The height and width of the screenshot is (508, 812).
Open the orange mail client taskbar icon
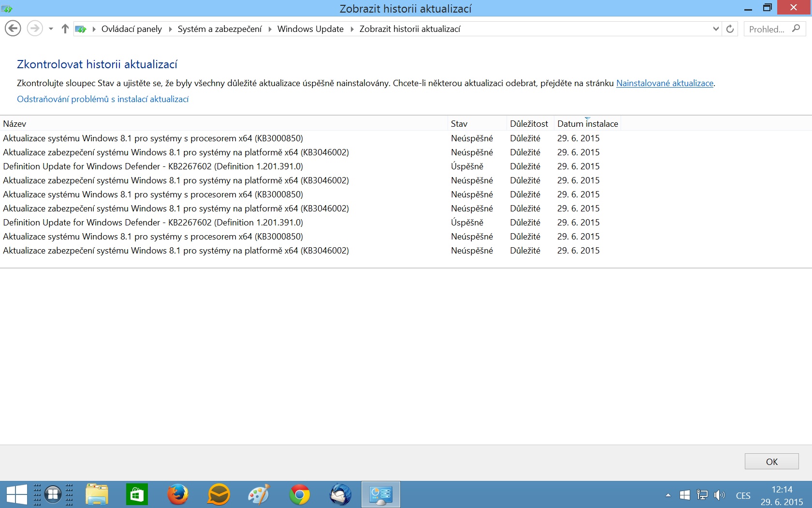pyautogui.click(x=218, y=494)
